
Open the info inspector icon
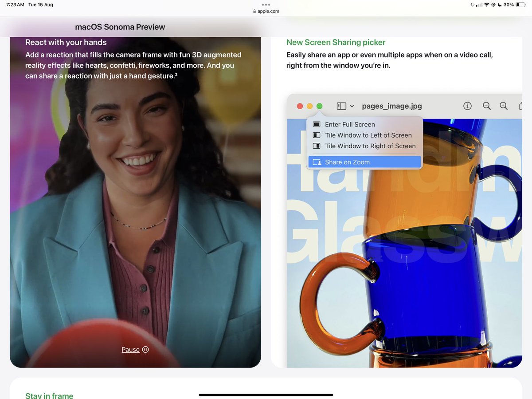point(467,106)
